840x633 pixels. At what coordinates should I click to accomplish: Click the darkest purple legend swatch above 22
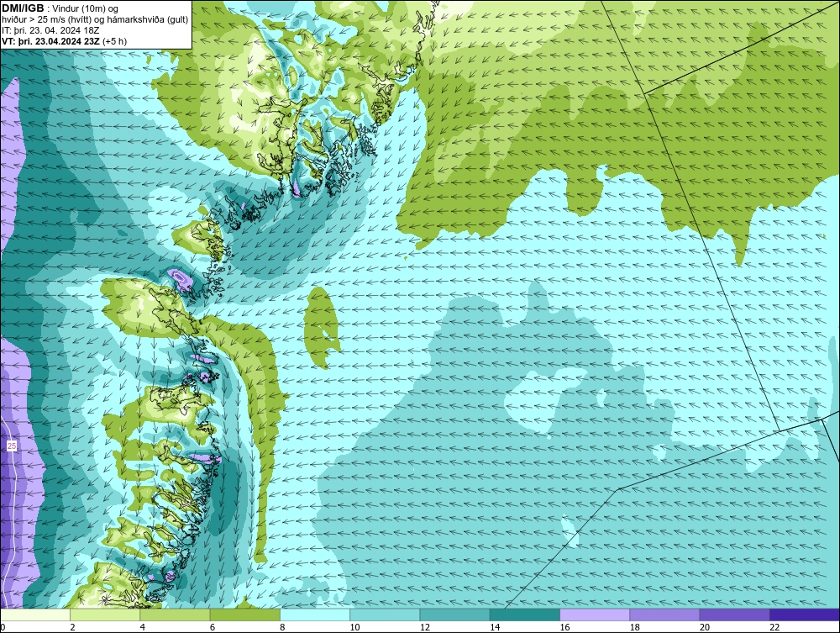[x=804, y=615]
